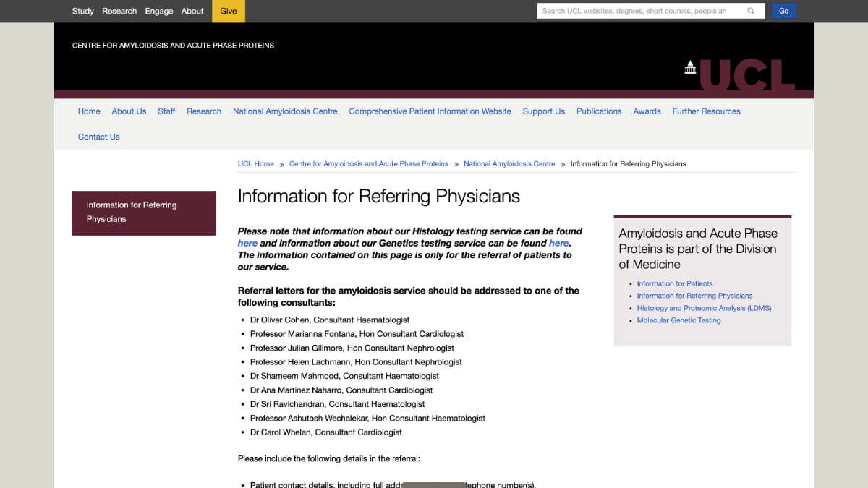Click the Division of Medicine panel heading
This screenshot has width=868, height=488.
pos(698,249)
